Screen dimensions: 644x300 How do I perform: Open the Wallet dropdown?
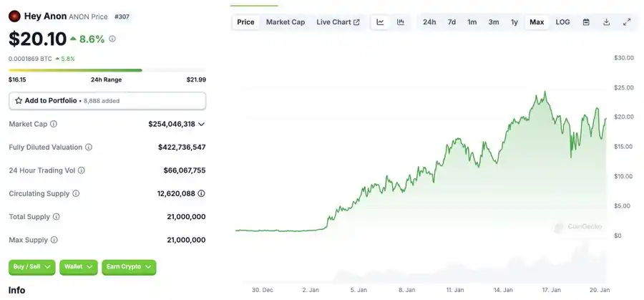click(78, 266)
